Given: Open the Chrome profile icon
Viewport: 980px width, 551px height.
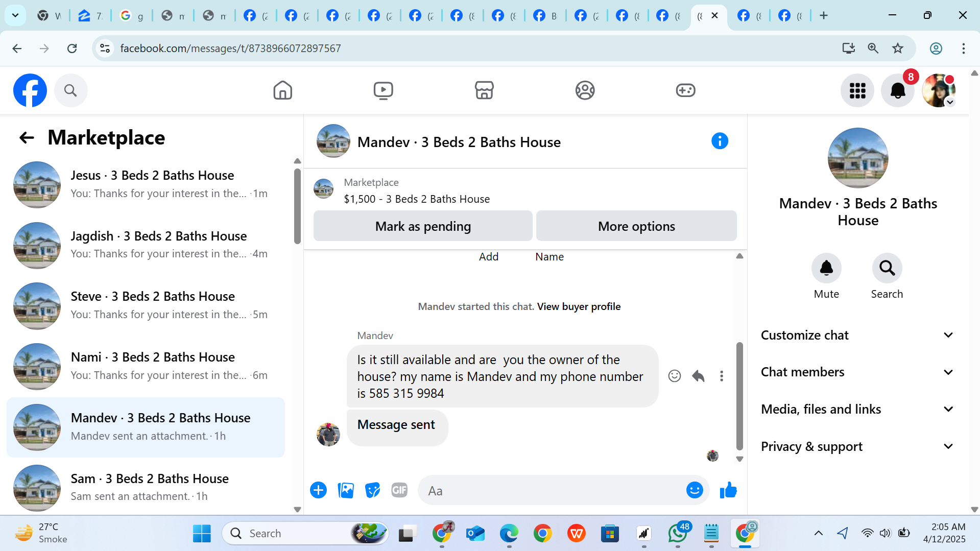Looking at the screenshot, I should 936,49.
